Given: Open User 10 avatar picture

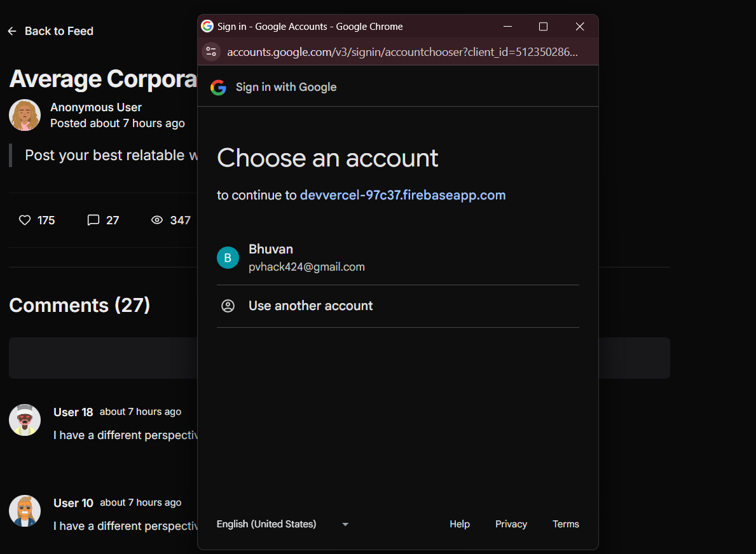Looking at the screenshot, I should [x=25, y=511].
